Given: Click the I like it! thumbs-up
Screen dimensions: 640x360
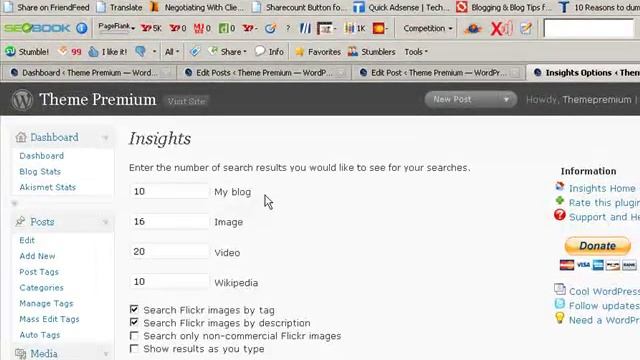Looking at the screenshot, I should [108, 52].
